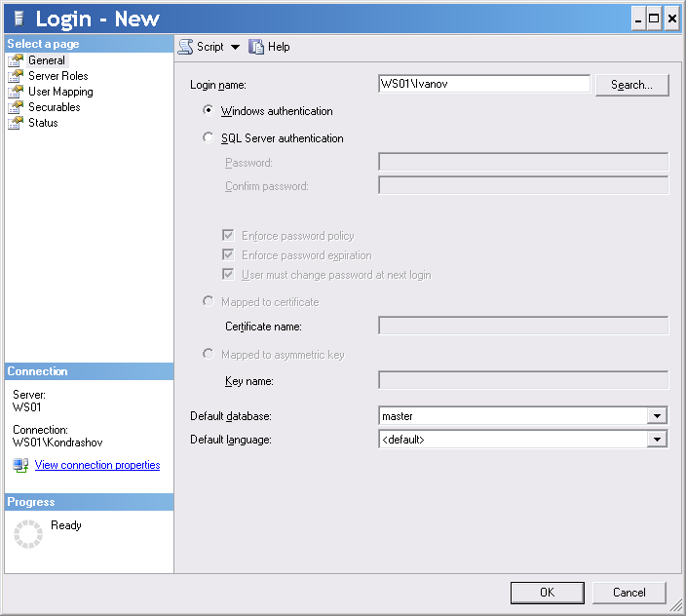Select SQL Server authentication radio button
This screenshot has width=686, height=616.
209,137
